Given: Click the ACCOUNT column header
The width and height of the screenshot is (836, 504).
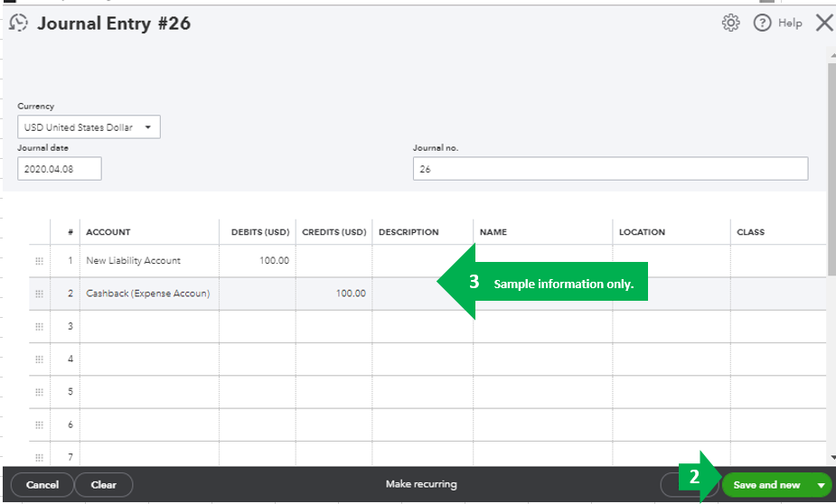Looking at the screenshot, I should click(x=108, y=232).
